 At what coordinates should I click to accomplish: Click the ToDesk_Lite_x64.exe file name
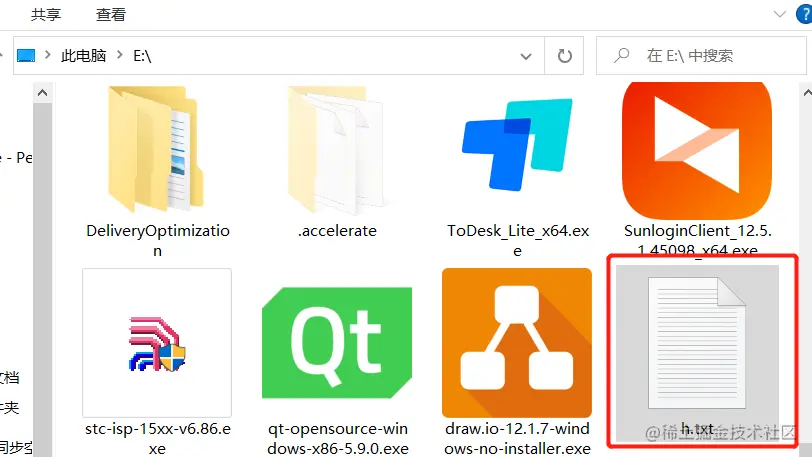(518, 240)
